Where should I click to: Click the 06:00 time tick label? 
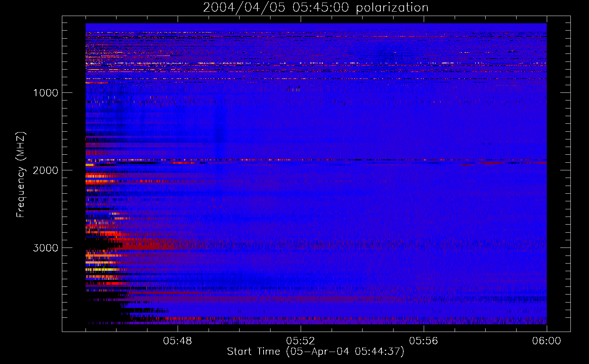547,341
